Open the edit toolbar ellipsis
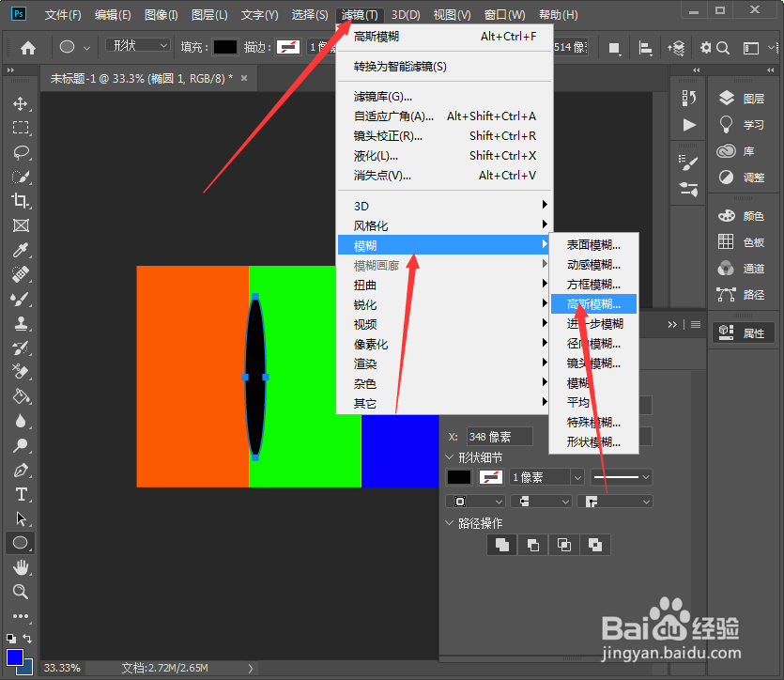This screenshot has height=680, width=784. point(21,616)
